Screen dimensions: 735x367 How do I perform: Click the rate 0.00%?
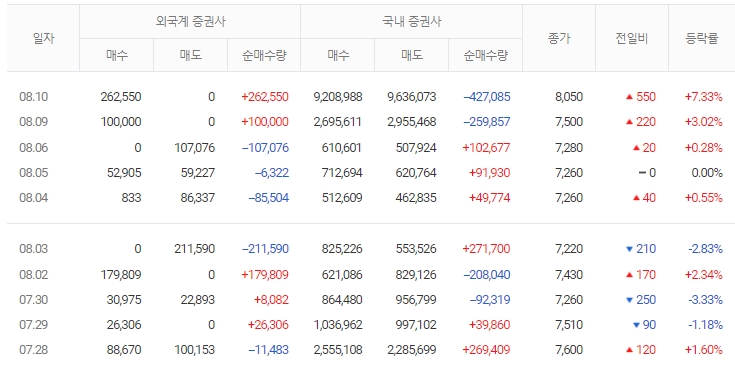pos(707,173)
